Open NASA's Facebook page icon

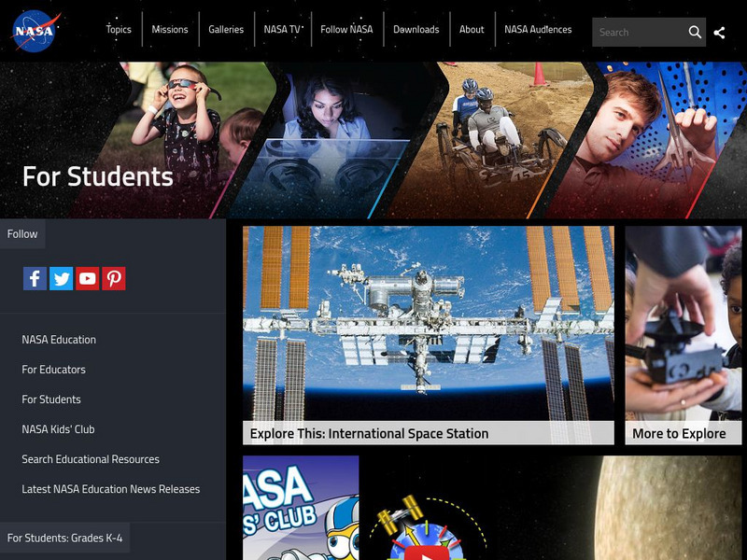click(35, 278)
